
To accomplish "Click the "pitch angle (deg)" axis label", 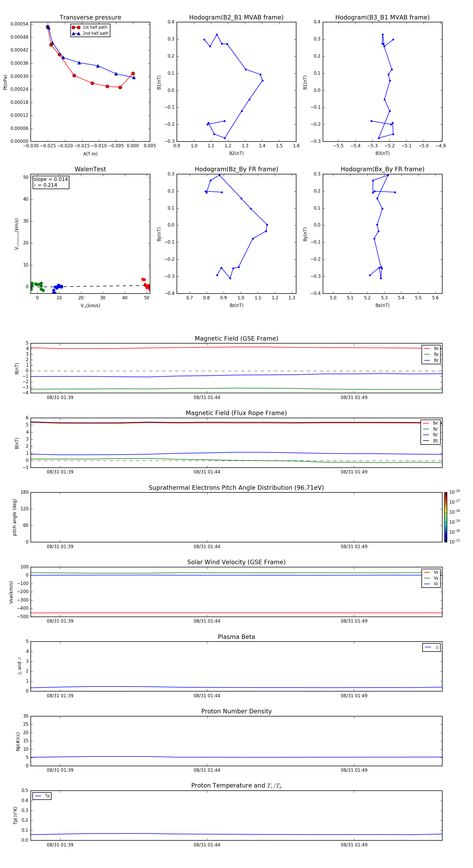I will [x=14, y=517].
